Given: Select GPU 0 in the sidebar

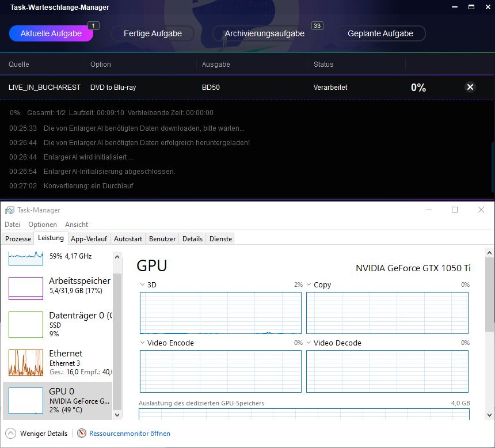Looking at the screenshot, I should [58, 401].
